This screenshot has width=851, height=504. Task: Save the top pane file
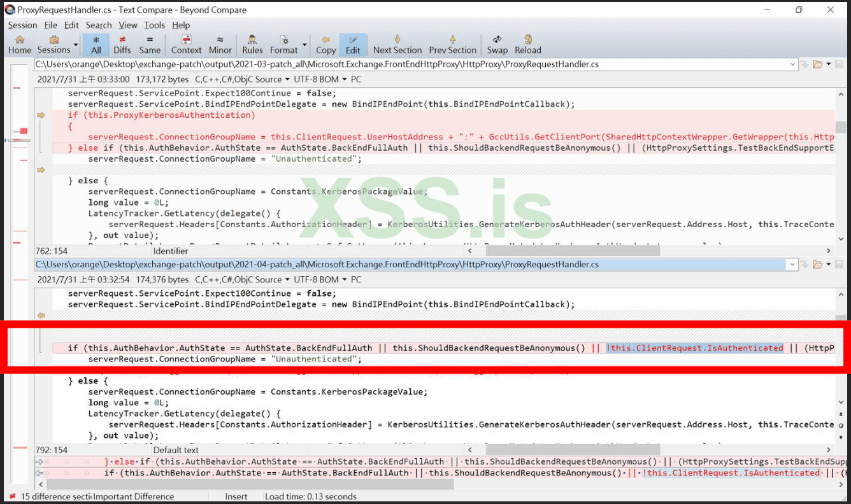839,64
